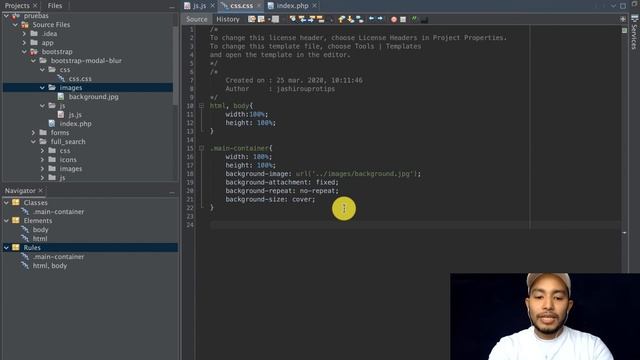Select the Source view button

pyautogui.click(x=196, y=19)
